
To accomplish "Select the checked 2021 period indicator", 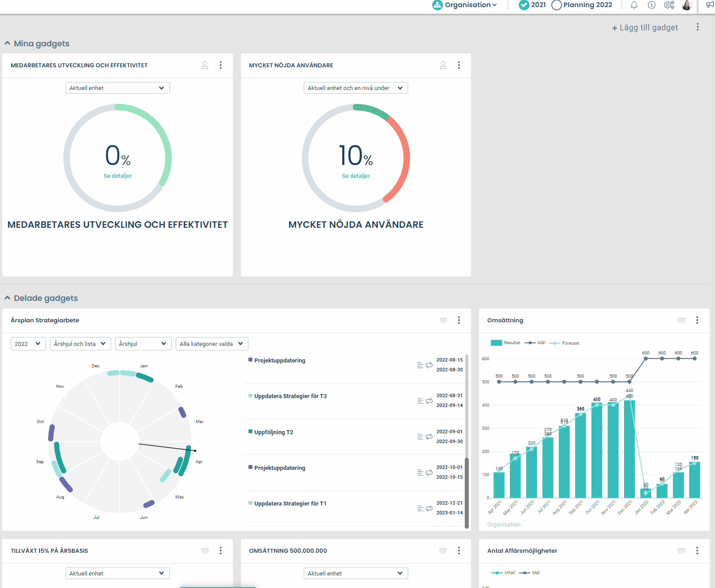I will [x=524, y=5].
